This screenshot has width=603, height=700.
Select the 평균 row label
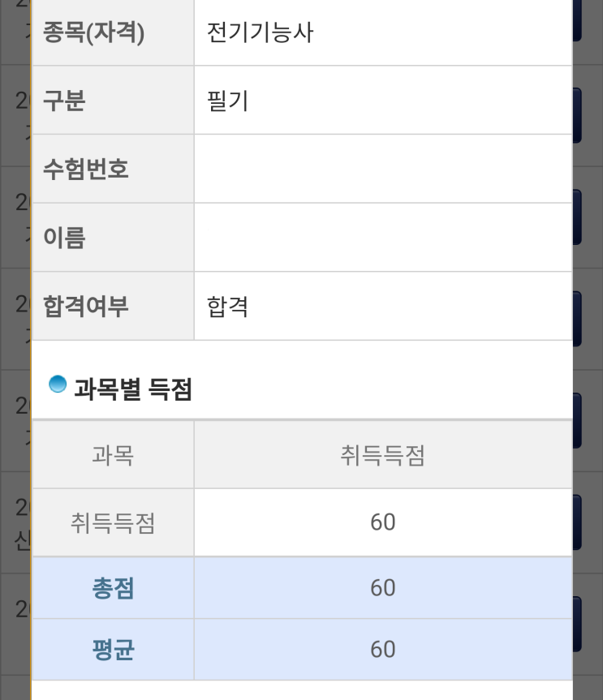click(x=113, y=650)
